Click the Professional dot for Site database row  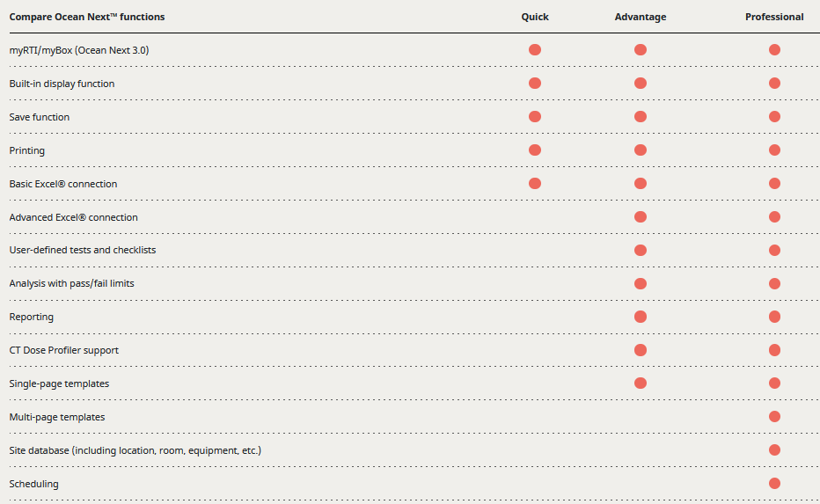pos(774,450)
